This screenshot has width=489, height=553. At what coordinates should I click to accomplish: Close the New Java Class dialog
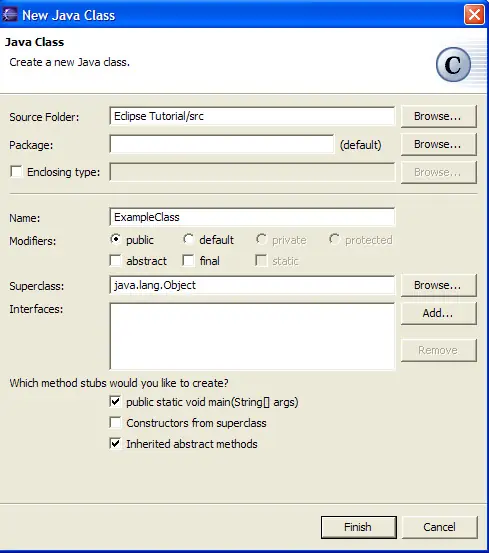coord(474,15)
